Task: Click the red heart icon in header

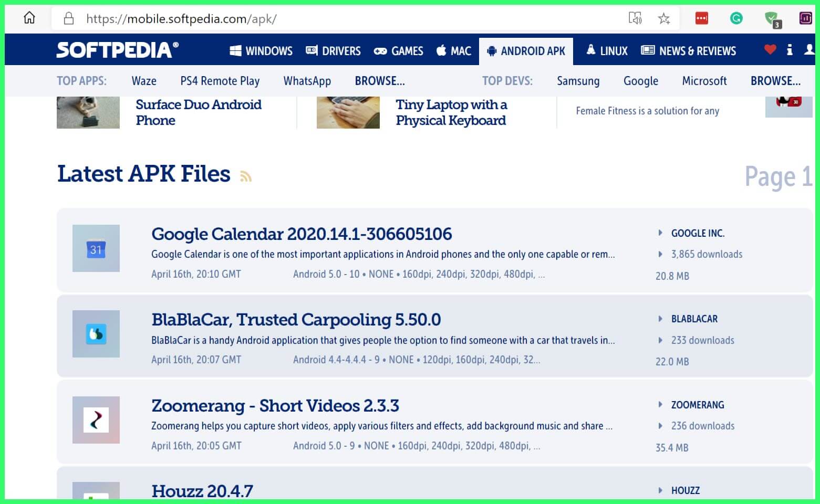Action: tap(770, 49)
